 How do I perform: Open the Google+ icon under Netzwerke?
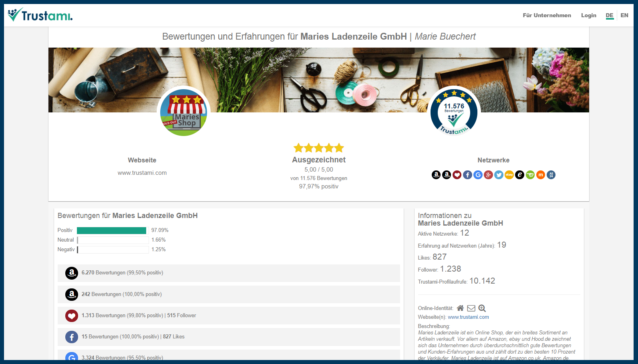(488, 175)
